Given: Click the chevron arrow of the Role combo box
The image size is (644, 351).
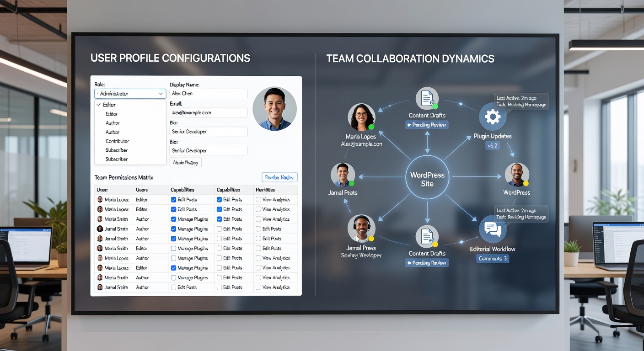Looking at the screenshot, I should (161, 94).
